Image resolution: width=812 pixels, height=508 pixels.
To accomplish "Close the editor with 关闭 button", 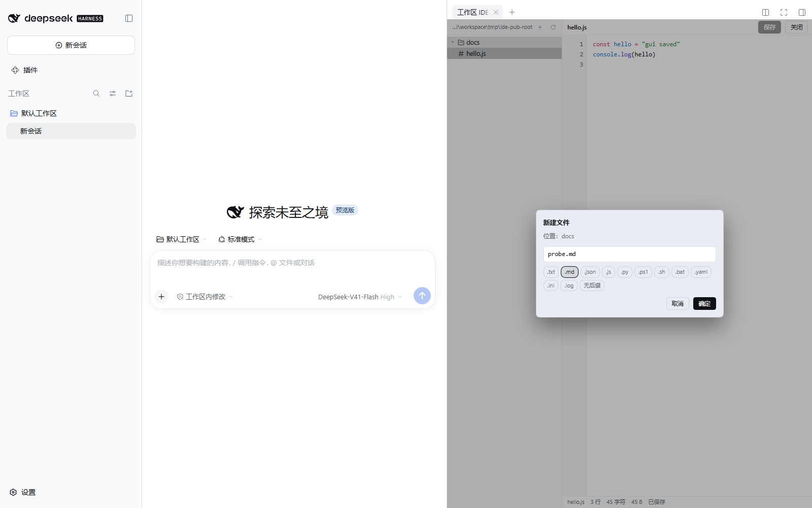I will tap(797, 27).
